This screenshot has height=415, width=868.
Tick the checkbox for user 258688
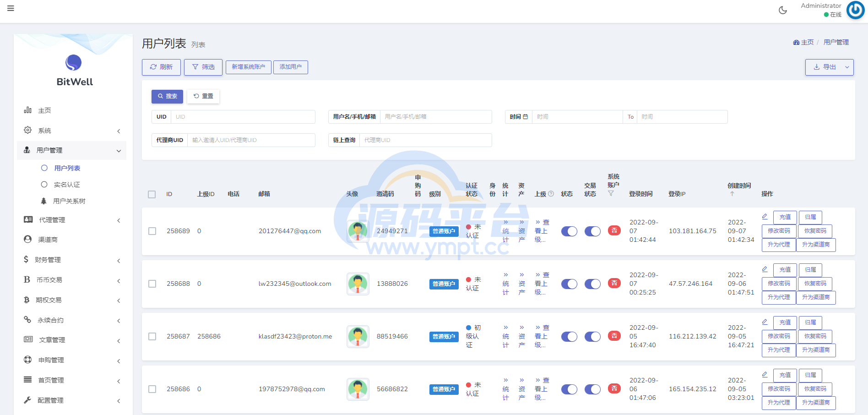tap(152, 284)
